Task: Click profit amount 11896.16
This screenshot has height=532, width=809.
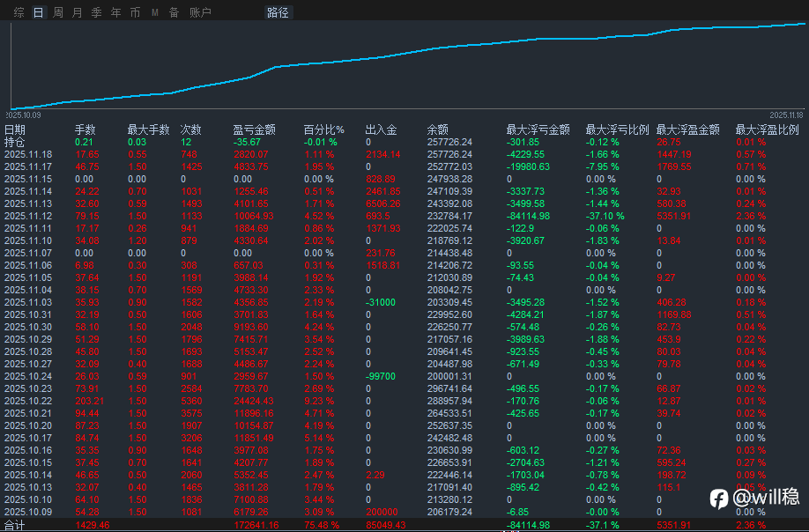Action: (x=253, y=413)
